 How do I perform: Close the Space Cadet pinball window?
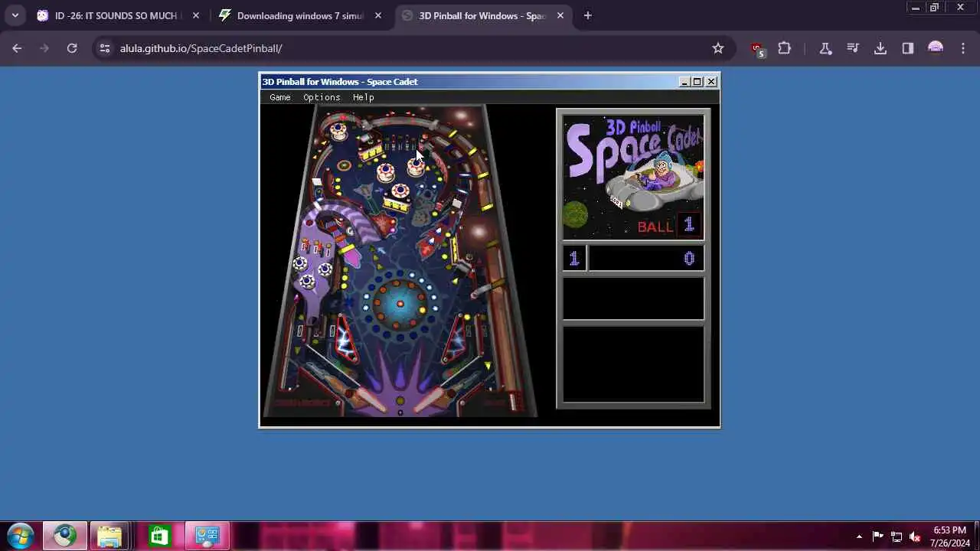tap(711, 82)
